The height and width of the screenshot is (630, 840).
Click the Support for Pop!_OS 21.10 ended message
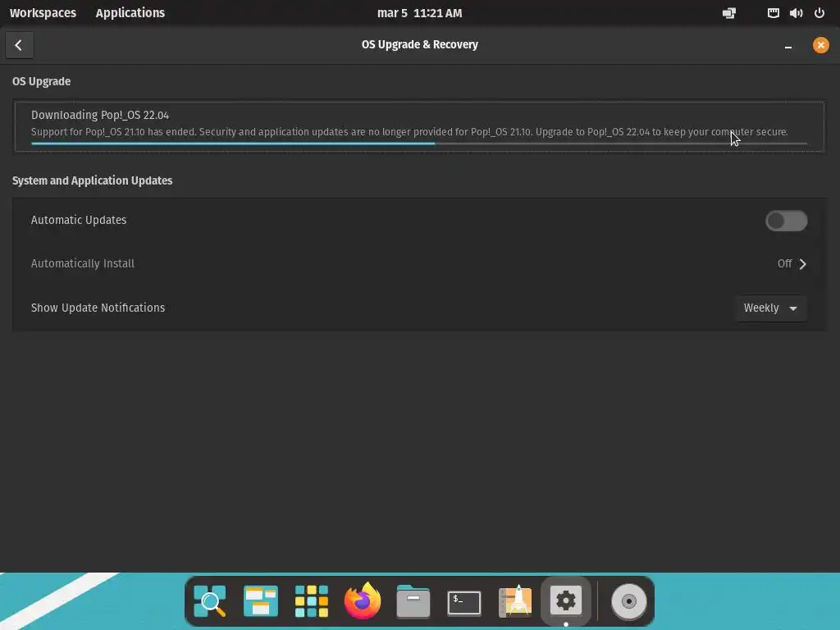[409, 132]
